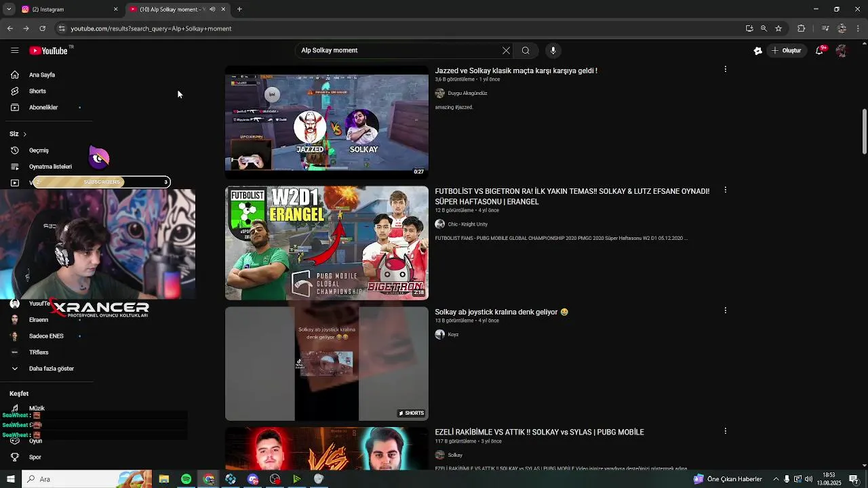Viewport: 868px width, 488px height.
Task: Open more options for Jazzed ve Solkay video
Action: click(726, 69)
